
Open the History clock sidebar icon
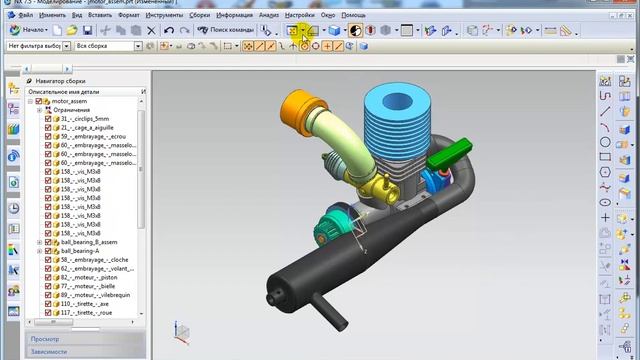click(13, 209)
